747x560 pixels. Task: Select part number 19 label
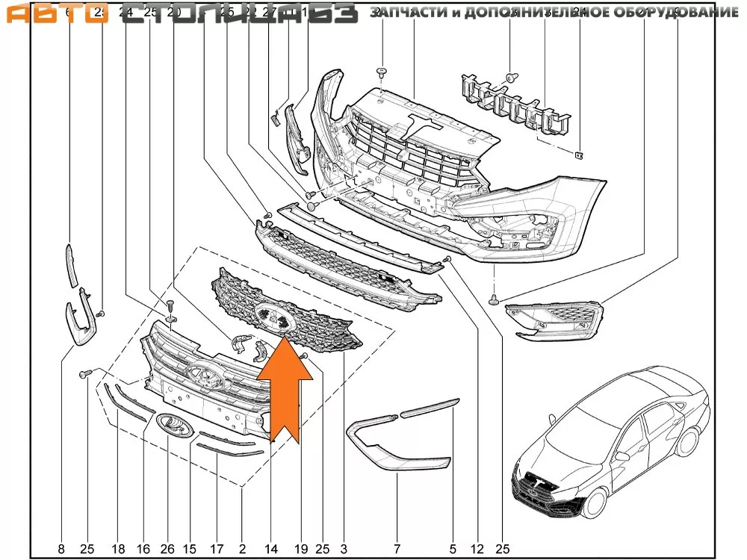(300, 550)
